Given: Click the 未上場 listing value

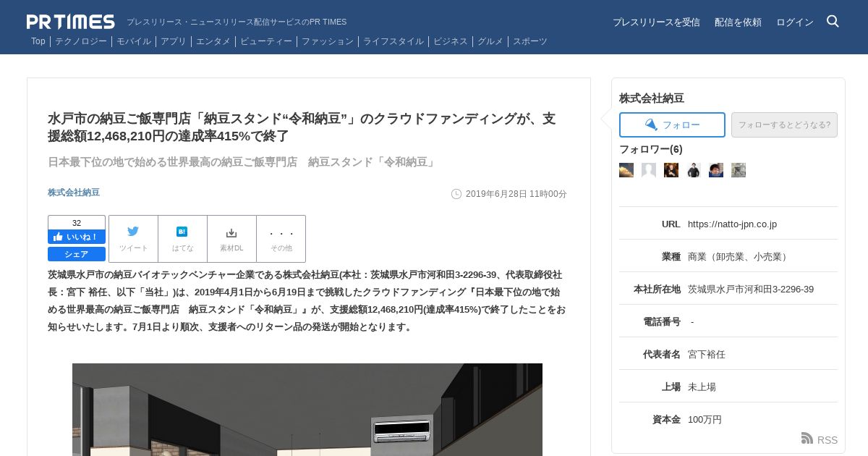Looking at the screenshot, I should 702,387.
